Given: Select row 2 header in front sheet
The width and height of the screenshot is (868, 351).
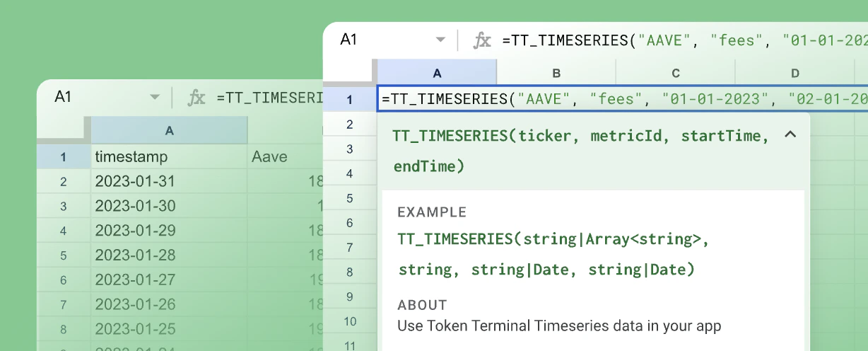Looking at the screenshot, I should (x=349, y=125).
